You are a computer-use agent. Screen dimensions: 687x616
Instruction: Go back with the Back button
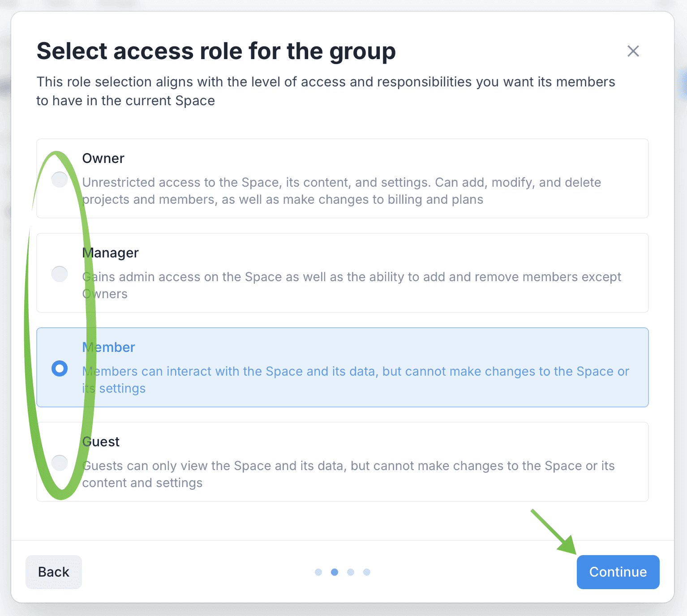point(54,572)
